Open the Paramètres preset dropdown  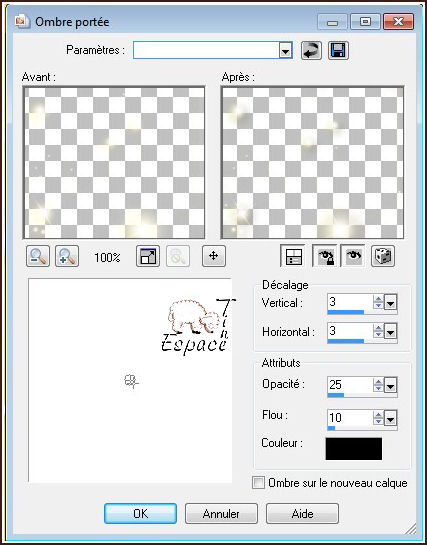285,52
